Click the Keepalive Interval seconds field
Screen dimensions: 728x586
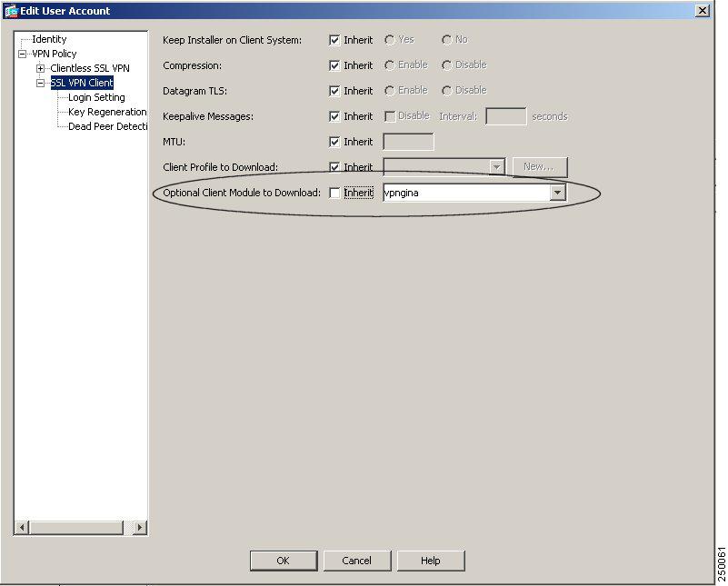click(506, 116)
